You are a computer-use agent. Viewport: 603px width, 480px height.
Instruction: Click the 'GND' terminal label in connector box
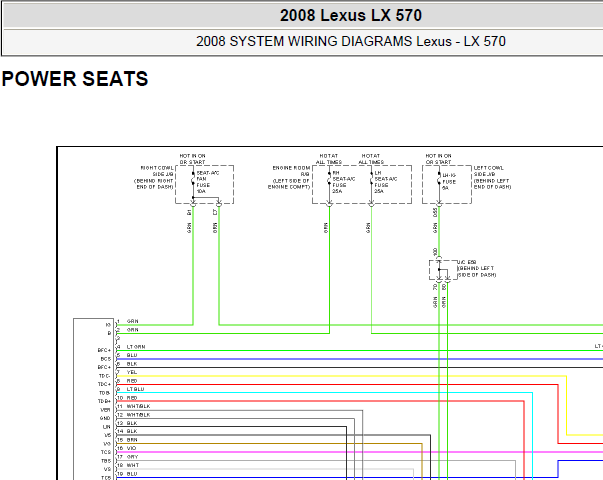pyautogui.click(x=105, y=418)
